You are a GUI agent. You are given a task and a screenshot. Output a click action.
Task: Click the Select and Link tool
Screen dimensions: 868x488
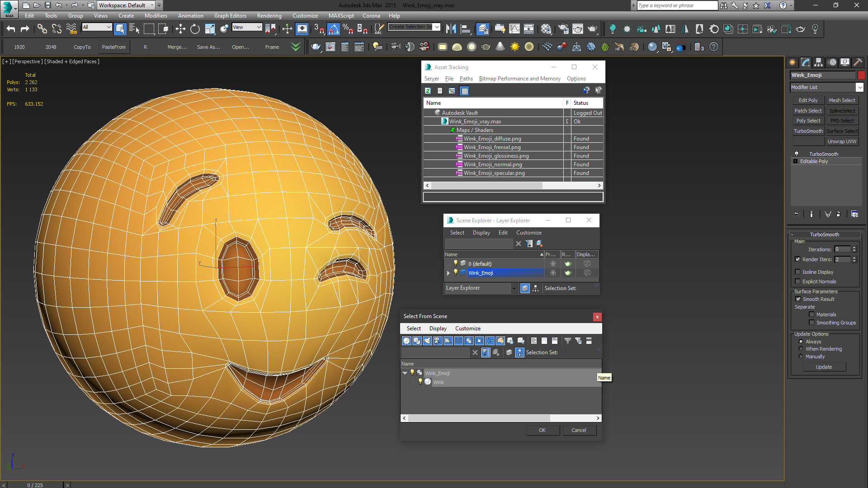(42, 29)
